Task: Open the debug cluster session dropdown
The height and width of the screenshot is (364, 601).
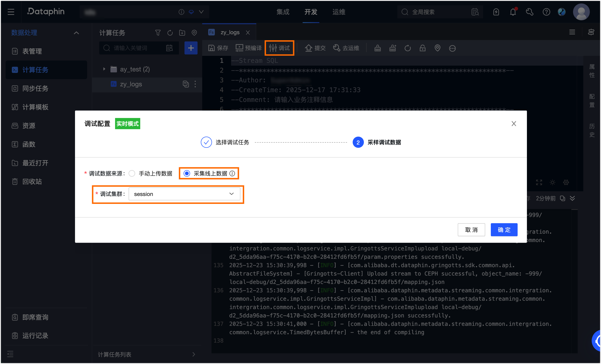Action: point(184,194)
